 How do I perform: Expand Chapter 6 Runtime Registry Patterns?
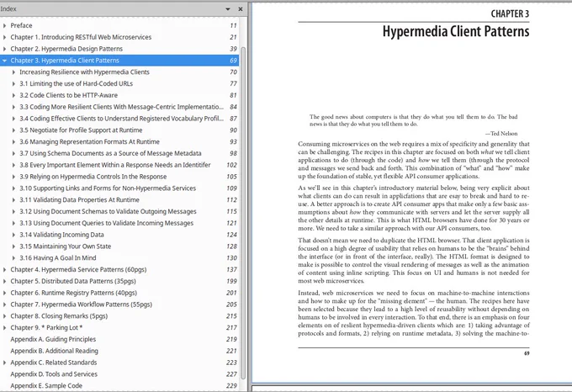pyautogui.click(x=4, y=293)
